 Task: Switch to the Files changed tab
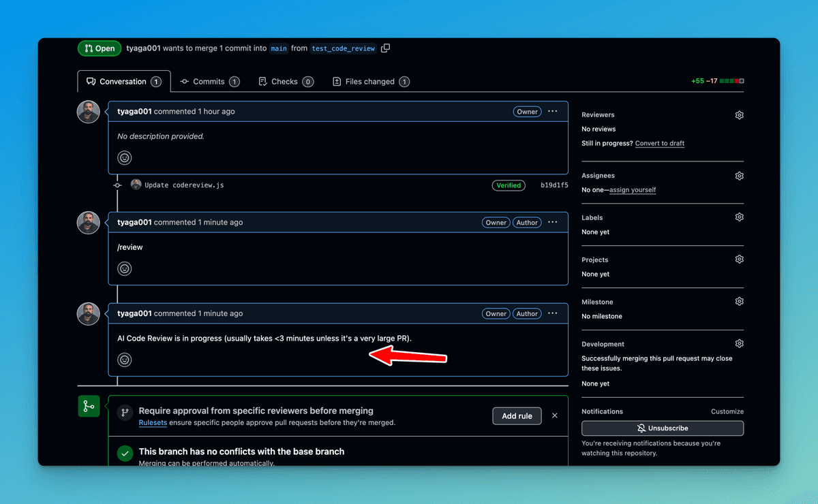tap(371, 82)
